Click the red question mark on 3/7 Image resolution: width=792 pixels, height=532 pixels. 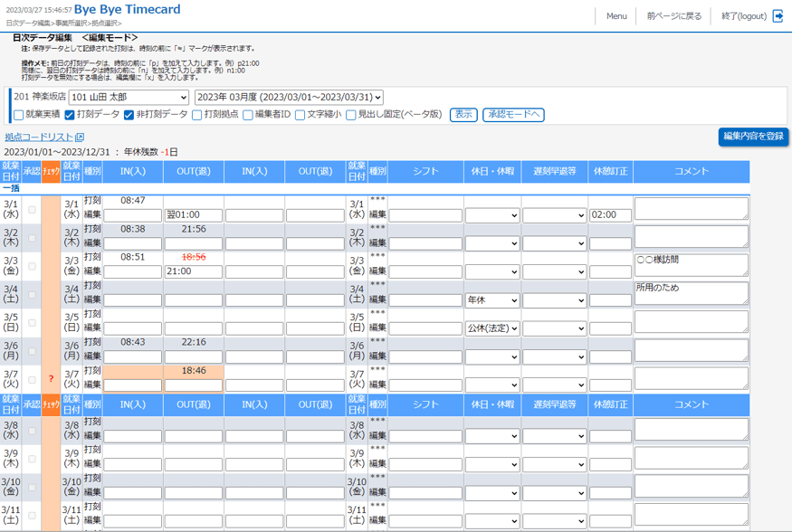(x=51, y=379)
